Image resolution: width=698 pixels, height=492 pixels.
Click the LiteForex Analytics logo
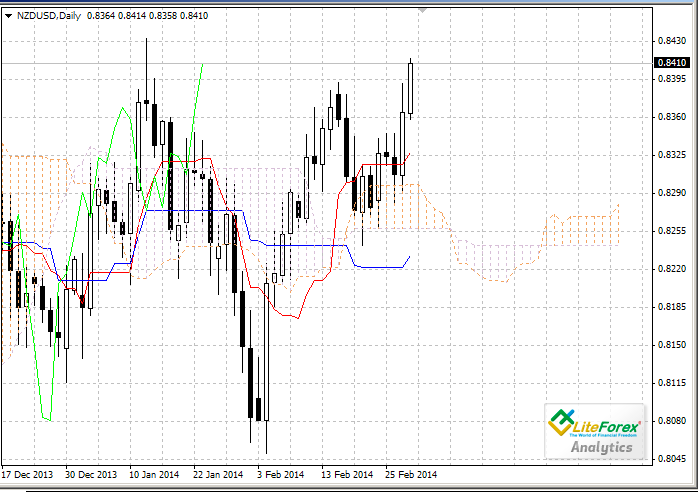[x=594, y=431]
